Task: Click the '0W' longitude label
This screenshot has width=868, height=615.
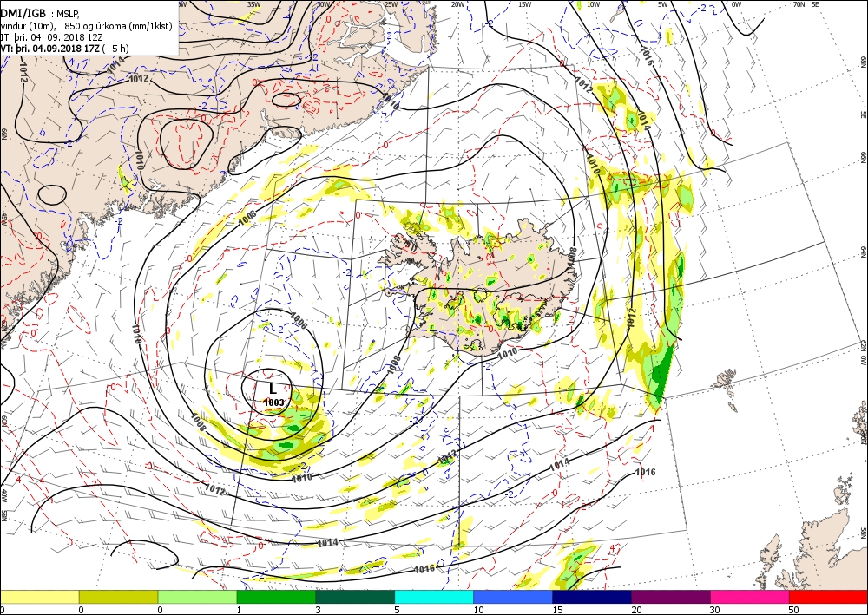Action: pos(736,4)
